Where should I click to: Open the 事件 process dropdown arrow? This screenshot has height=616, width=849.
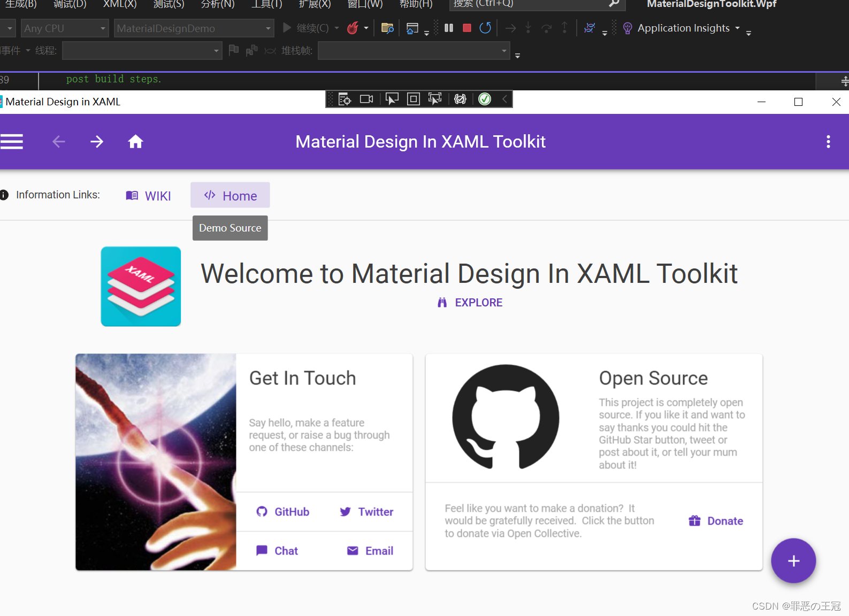[28, 51]
